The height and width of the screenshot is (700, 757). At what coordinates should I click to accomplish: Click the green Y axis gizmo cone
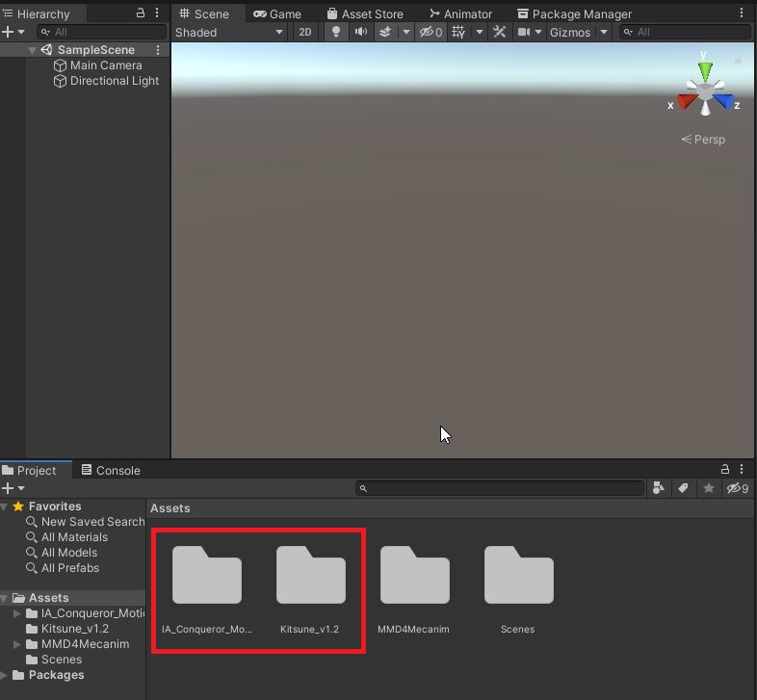705,71
